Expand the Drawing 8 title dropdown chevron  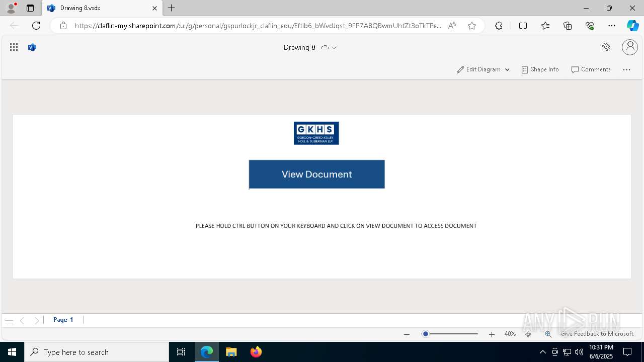point(334,48)
